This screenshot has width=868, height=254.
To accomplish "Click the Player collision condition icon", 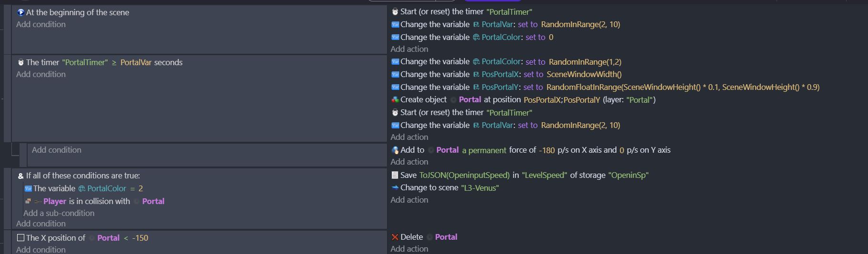I will (x=28, y=201).
